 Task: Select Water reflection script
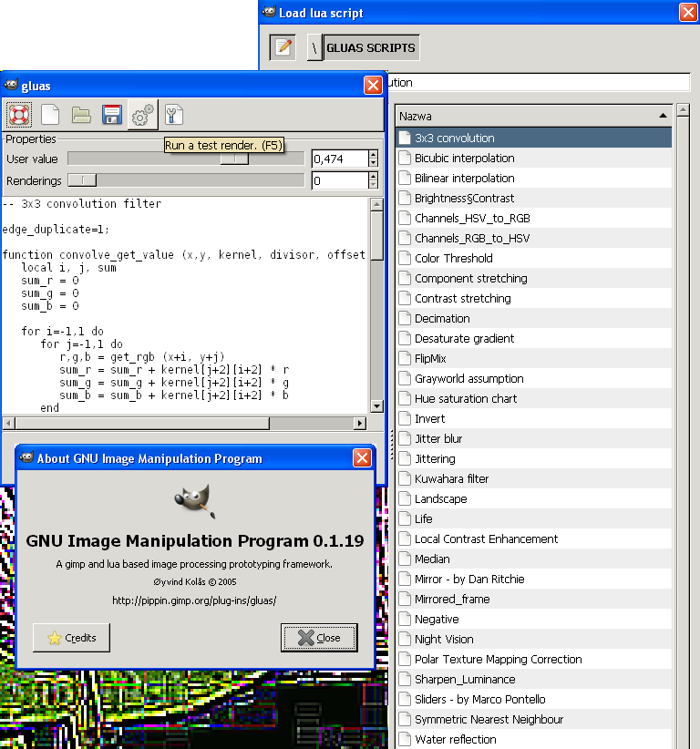pyautogui.click(x=533, y=740)
